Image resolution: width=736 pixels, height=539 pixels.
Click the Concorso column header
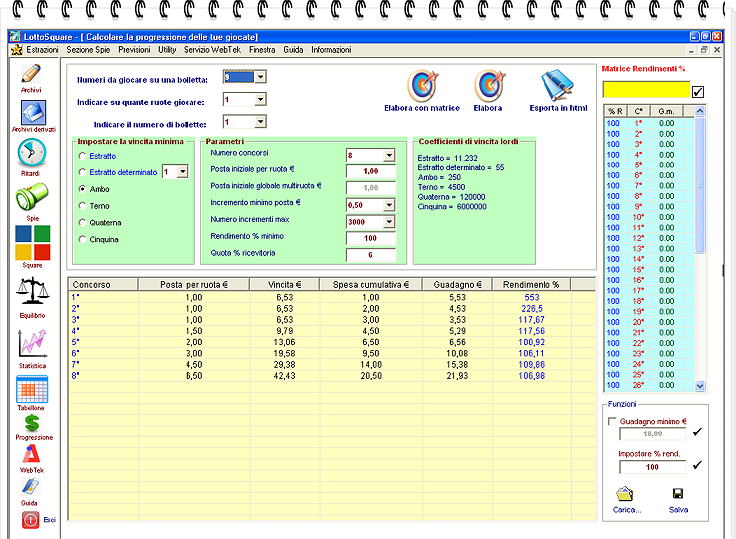(103, 285)
